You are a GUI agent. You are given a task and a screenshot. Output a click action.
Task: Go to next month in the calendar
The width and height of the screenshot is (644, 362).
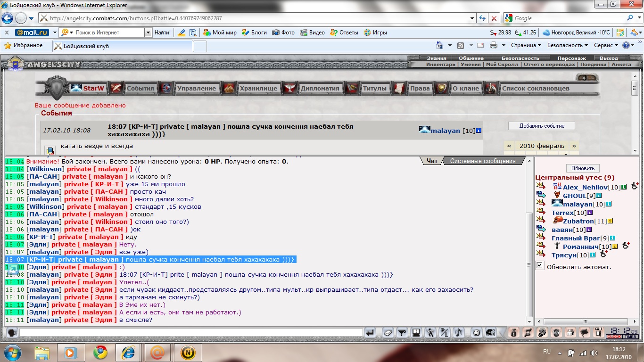pyautogui.click(x=574, y=146)
